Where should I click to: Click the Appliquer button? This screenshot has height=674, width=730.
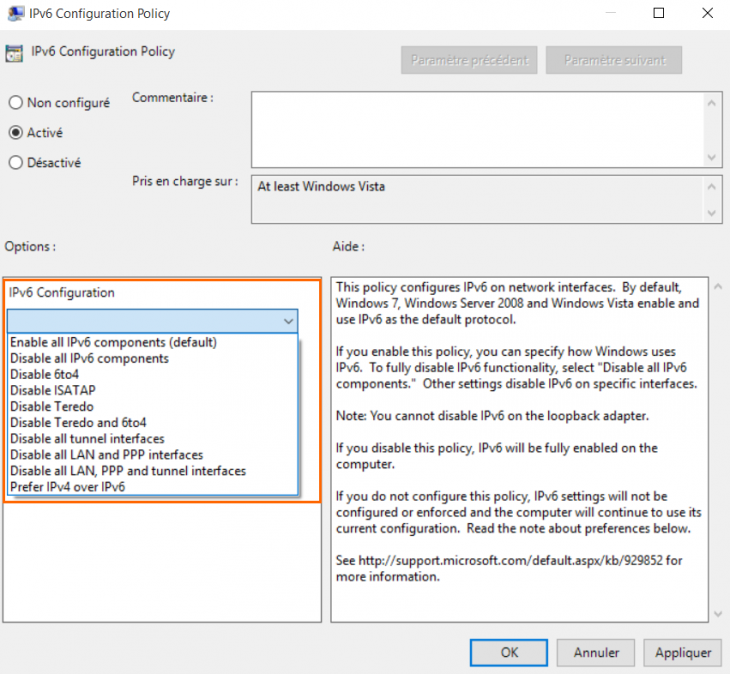[x=683, y=653]
